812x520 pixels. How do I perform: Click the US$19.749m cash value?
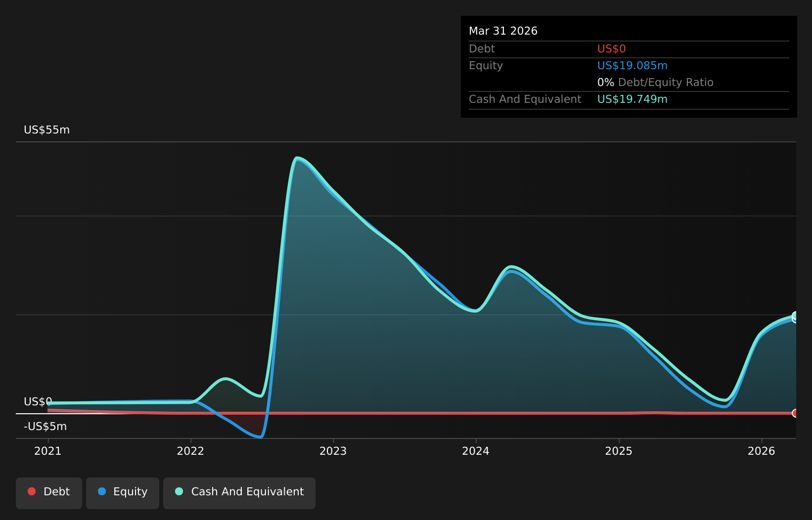(632, 99)
